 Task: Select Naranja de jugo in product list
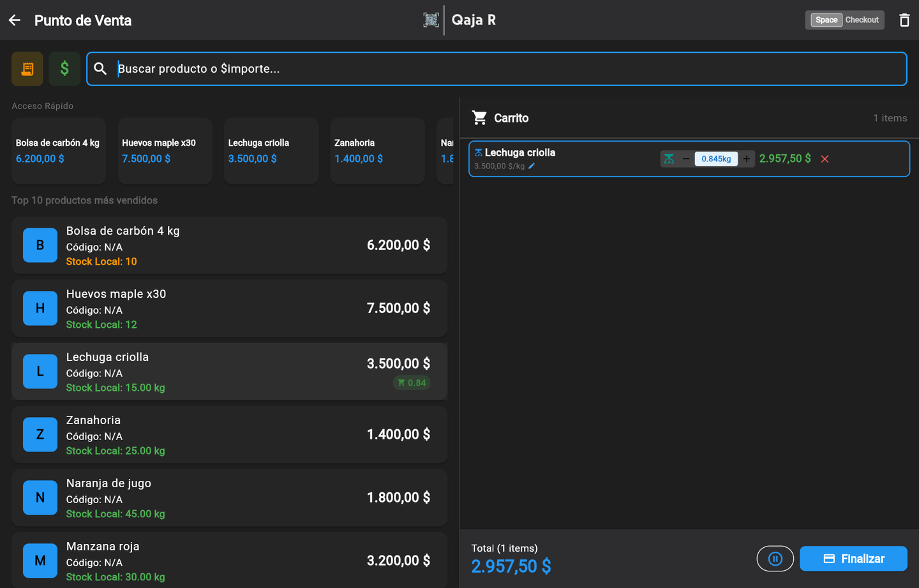pos(229,498)
